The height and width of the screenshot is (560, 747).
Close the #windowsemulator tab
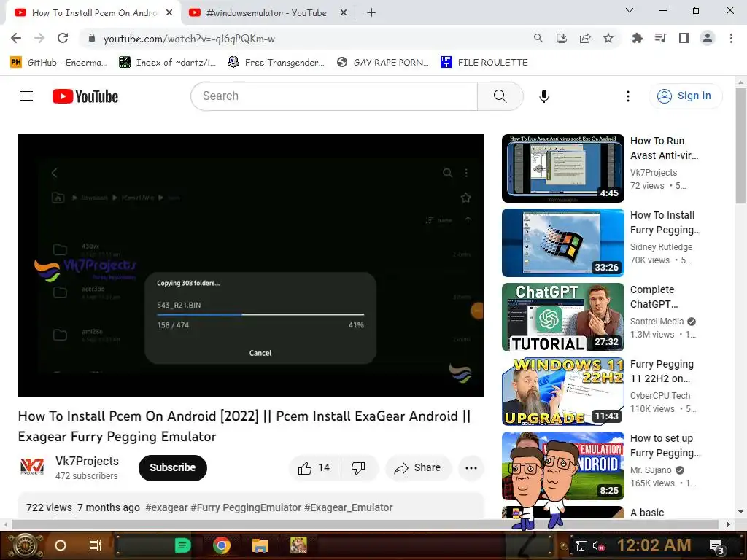coord(344,13)
